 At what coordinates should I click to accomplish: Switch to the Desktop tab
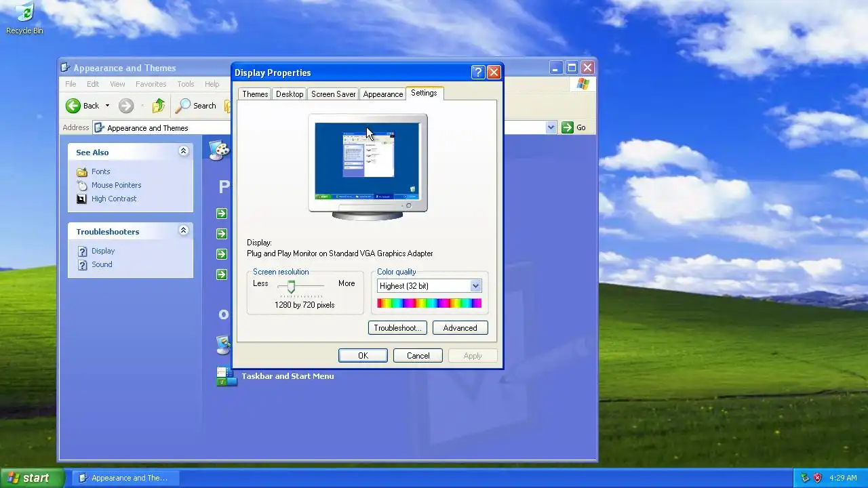point(290,94)
